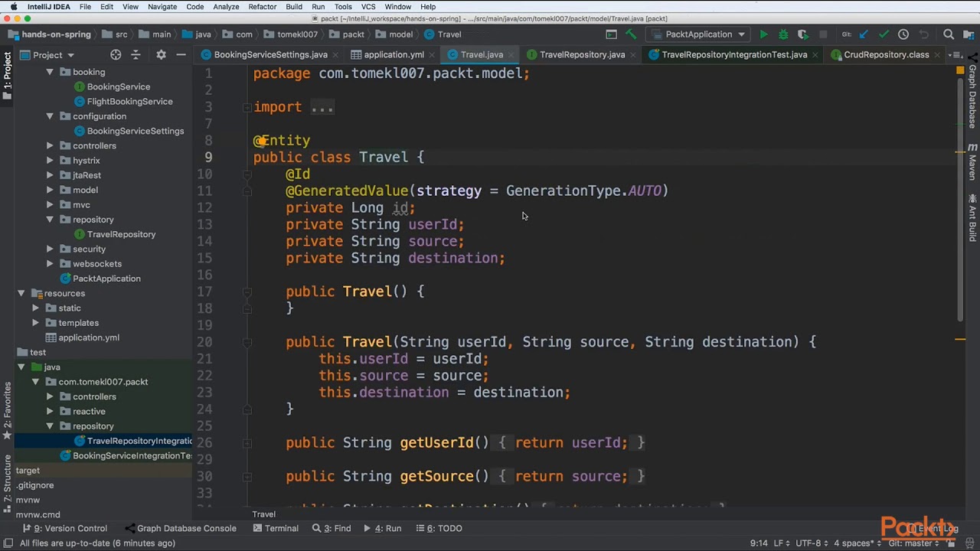Image resolution: width=980 pixels, height=551 pixels.
Task: Open the Navigate menu
Action: pos(162,7)
